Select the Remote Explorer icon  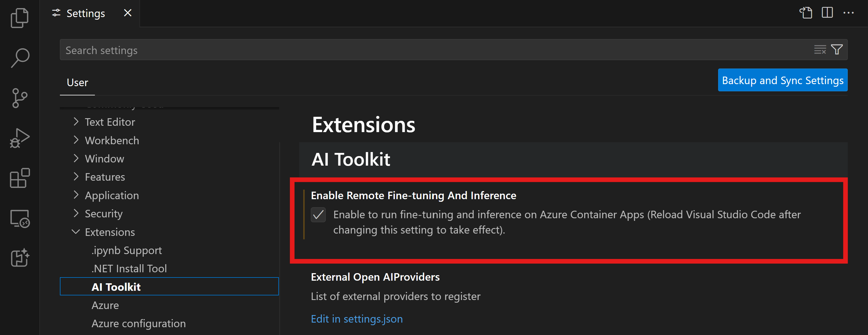(x=19, y=219)
